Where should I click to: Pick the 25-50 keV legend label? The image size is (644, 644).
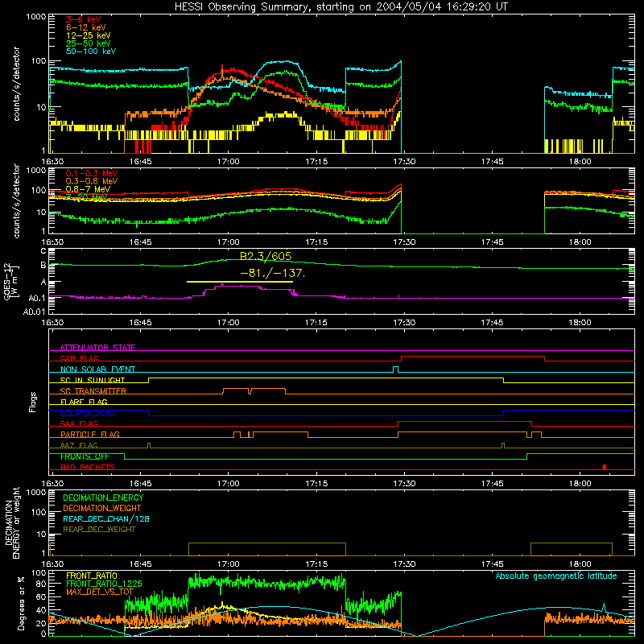click(x=88, y=43)
